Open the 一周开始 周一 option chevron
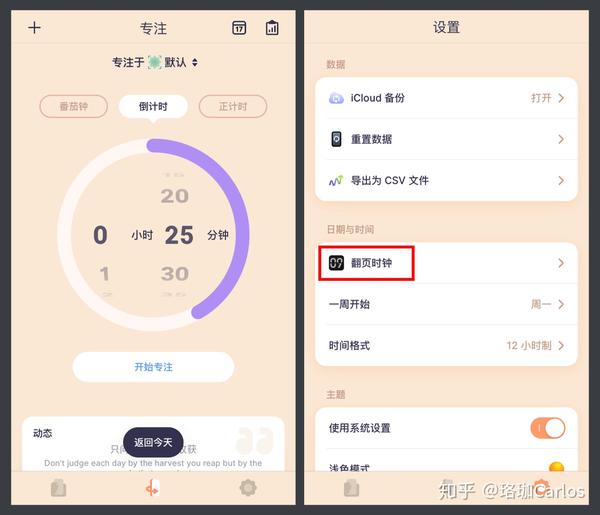The width and height of the screenshot is (600, 515). tap(561, 305)
